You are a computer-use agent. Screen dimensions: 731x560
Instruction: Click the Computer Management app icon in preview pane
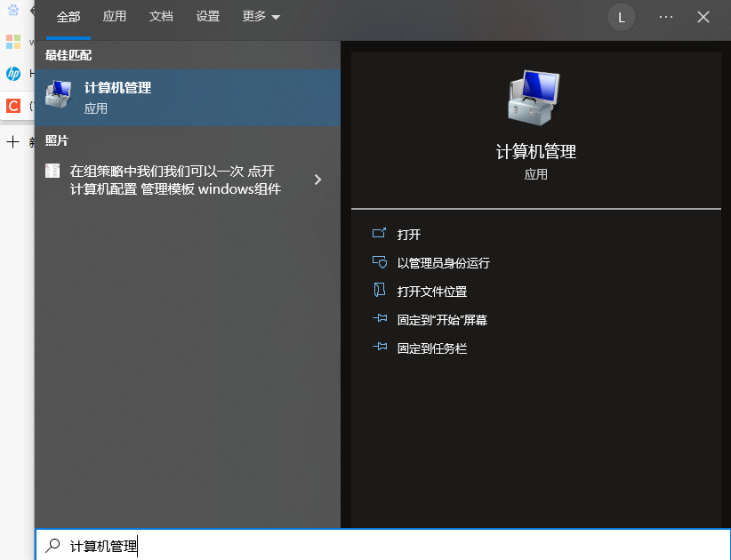coord(534,97)
